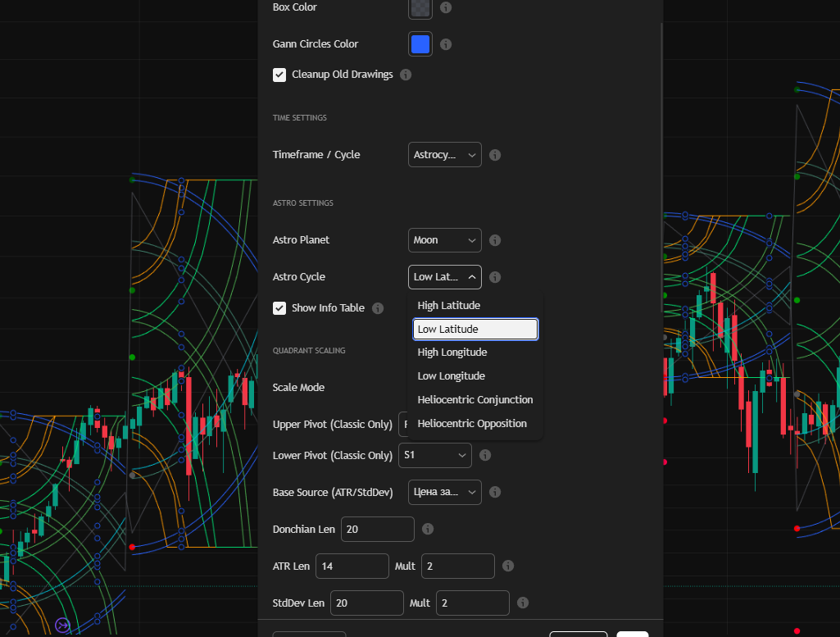Image resolution: width=840 pixels, height=637 pixels.
Task: Uncheck Cleanup Old Drawings checkbox
Action: (x=279, y=75)
